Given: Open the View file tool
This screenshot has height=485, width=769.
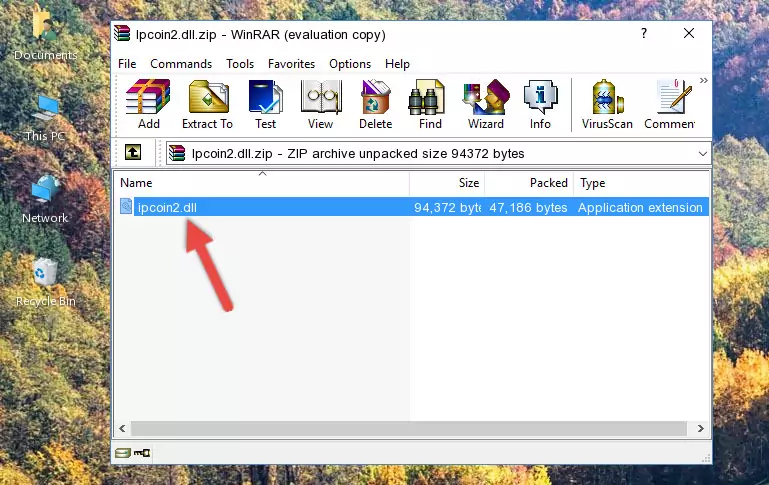Looking at the screenshot, I should coord(321,104).
